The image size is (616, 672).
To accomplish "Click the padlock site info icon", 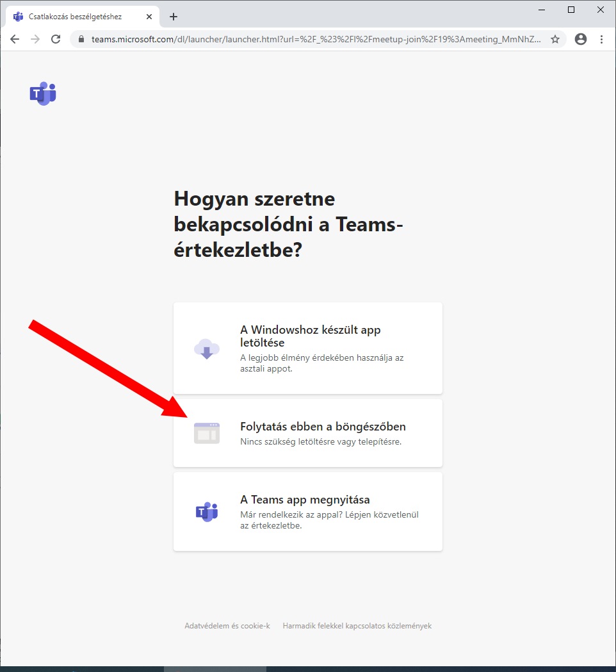I will click(81, 40).
